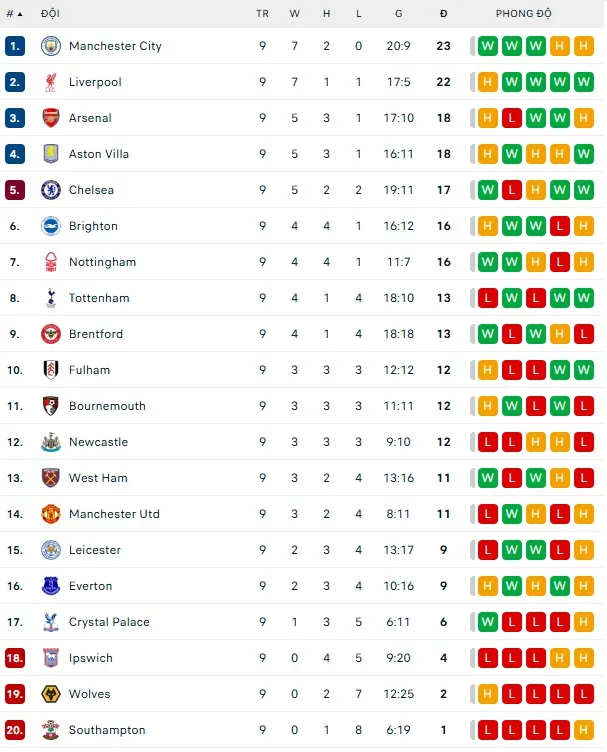Open the Brighton team link
Screen dimensions: 607x752
click(93, 226)
